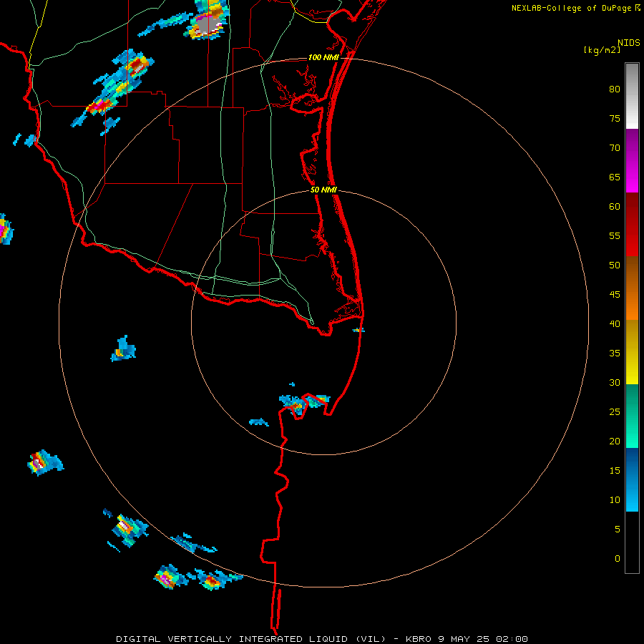Click the 100 NMI range ring label
Viewport: 644px width, 644px height.
point(323,57)
